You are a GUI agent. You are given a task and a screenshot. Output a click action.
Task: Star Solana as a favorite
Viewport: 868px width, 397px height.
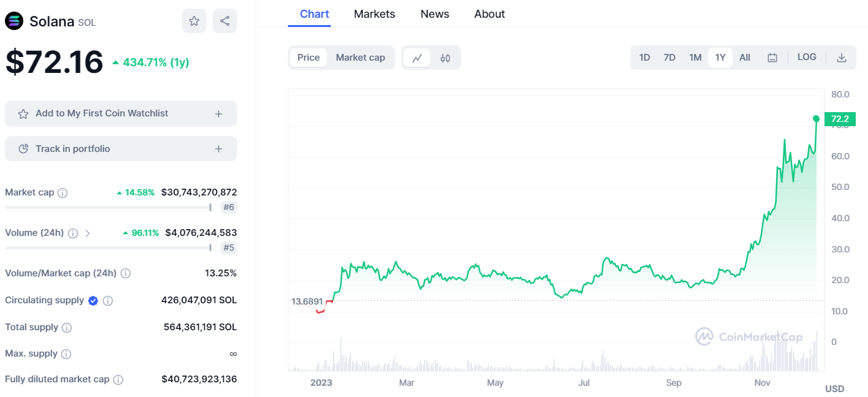[194, 21]
